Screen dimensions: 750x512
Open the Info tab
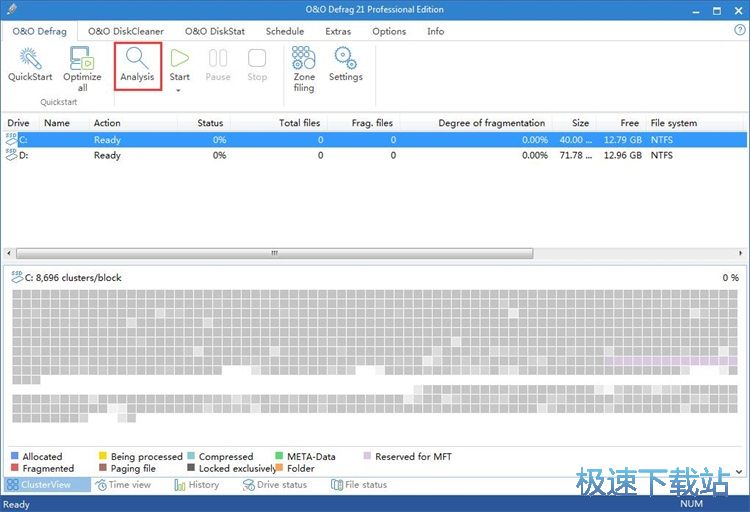436,31
